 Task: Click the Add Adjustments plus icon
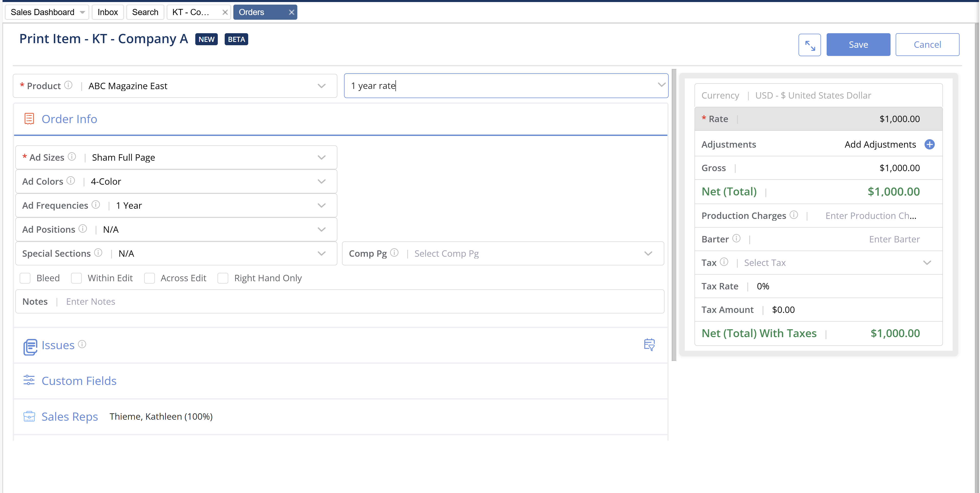point(930,144)
